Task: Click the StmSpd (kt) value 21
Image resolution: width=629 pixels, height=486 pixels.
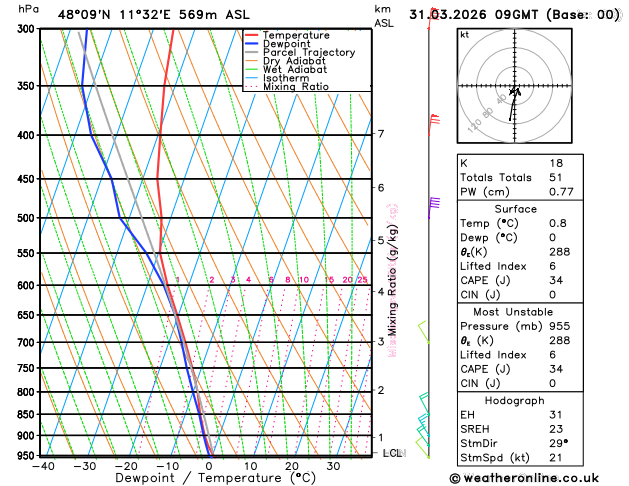Action: tap(556, 458)
